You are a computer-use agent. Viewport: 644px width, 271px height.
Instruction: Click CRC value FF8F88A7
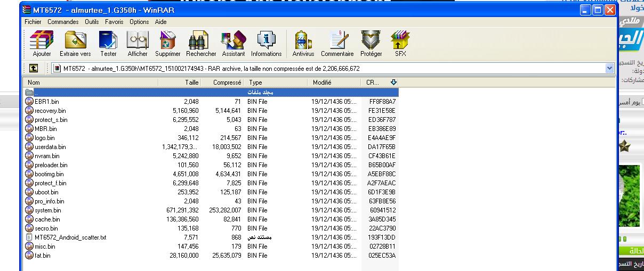[382, 101]
